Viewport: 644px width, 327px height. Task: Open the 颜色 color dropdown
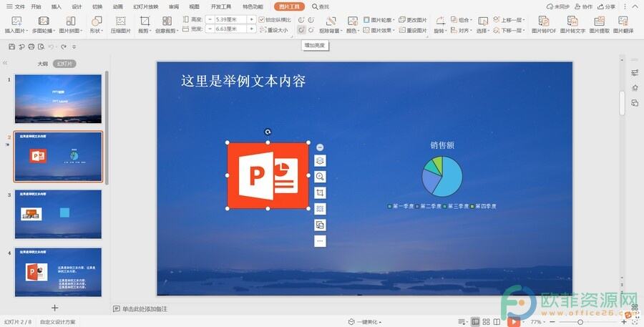point(352,24)
